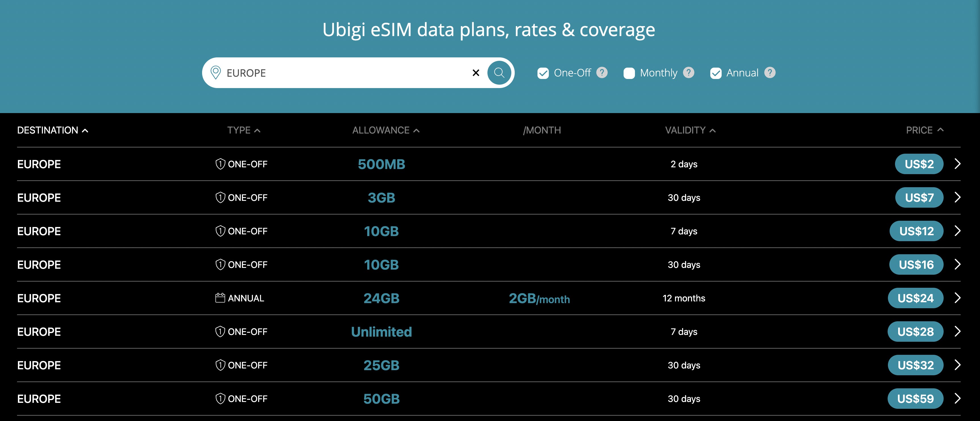980x421 pixels.
Task: Uncheck the One-Off plan filter
Action: (543, 72)
